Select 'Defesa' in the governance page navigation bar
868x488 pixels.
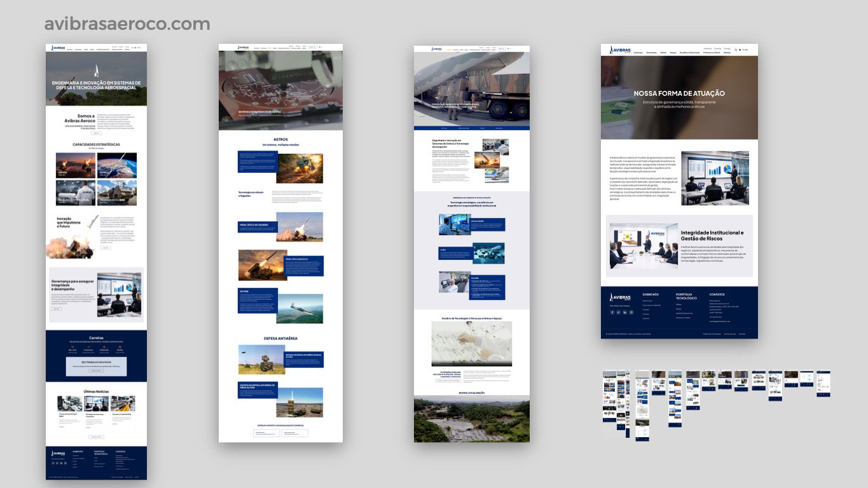click(663, 53)
